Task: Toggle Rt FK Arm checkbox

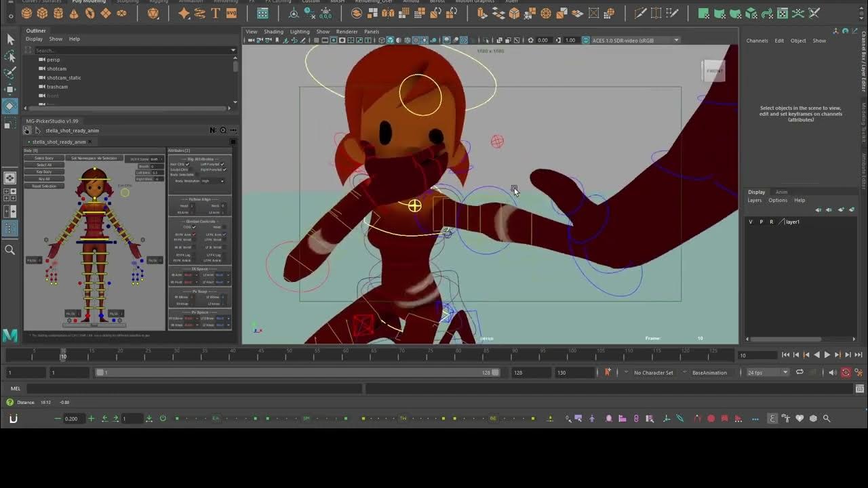Action: tap(195, 235)
